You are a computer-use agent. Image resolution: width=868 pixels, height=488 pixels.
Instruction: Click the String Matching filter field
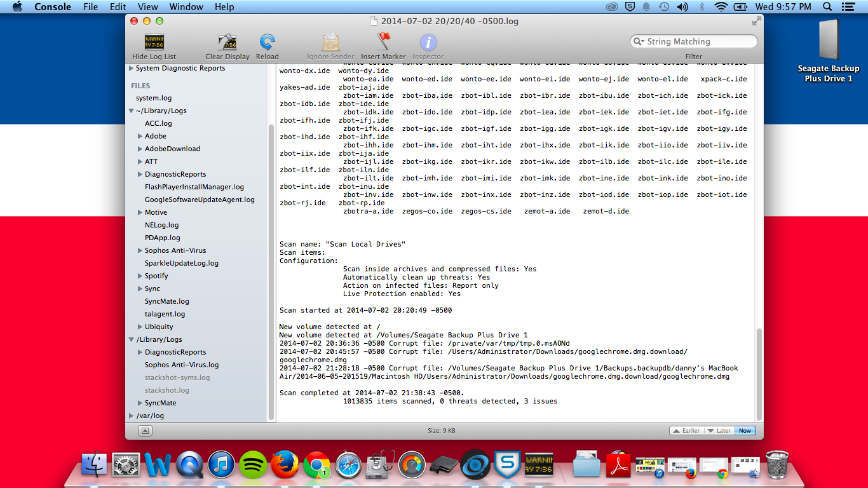coord(694,41)
